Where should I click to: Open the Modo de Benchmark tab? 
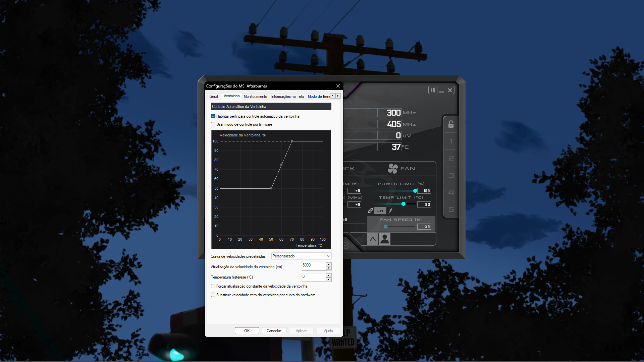319,97
